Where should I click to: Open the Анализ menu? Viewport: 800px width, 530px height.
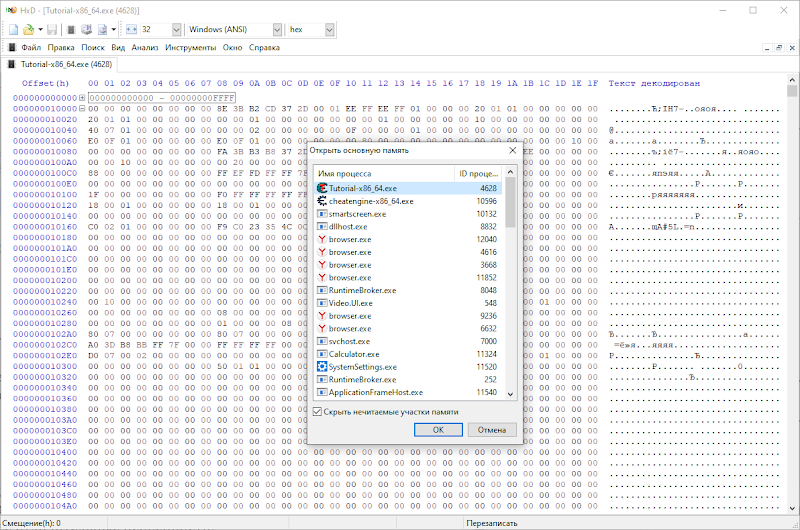pyautogui.click(x=145, y=47)
